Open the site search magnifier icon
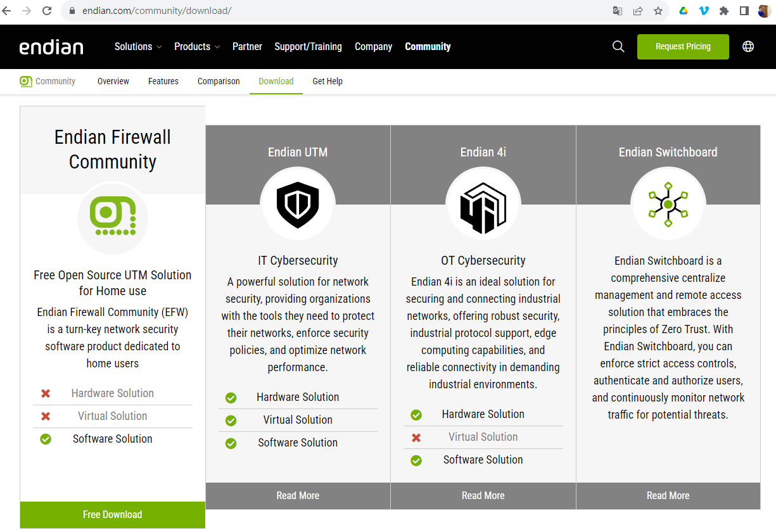Viewport: 776px width, 532px height. click(619, 46)
